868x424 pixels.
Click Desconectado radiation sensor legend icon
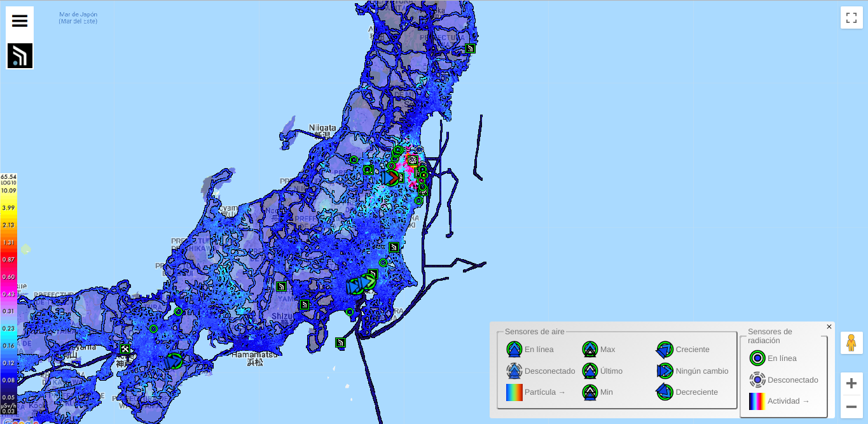coord(757,380)
